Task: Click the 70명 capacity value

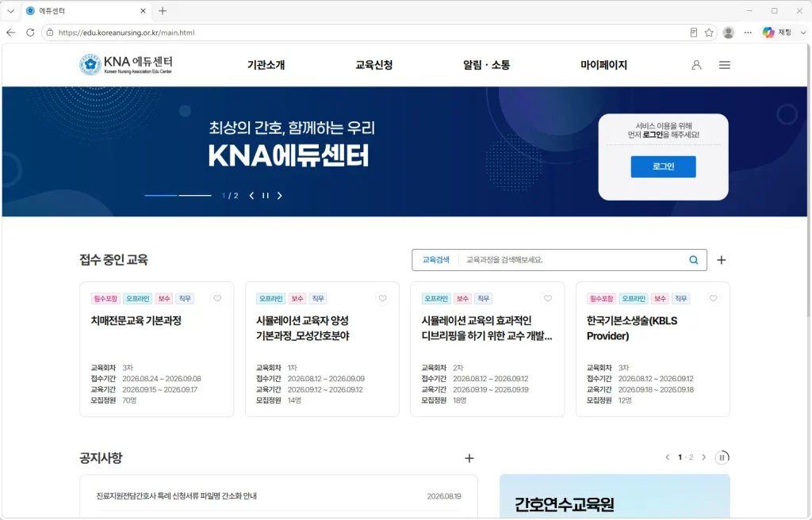Action: click(x=129, y=400)
